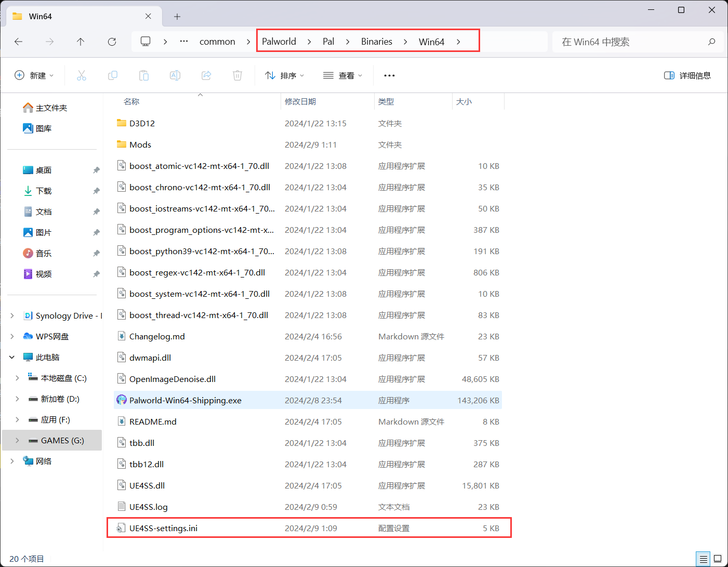Open a new tab with plus button
Screen dimensions: 728x567
tap(177, 17)
